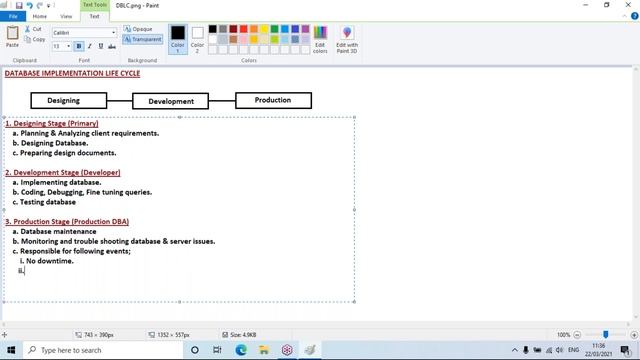Viewport: 640px width, 360px height.
Task: Pick the gray color swatch
Action: pos(223,29)
